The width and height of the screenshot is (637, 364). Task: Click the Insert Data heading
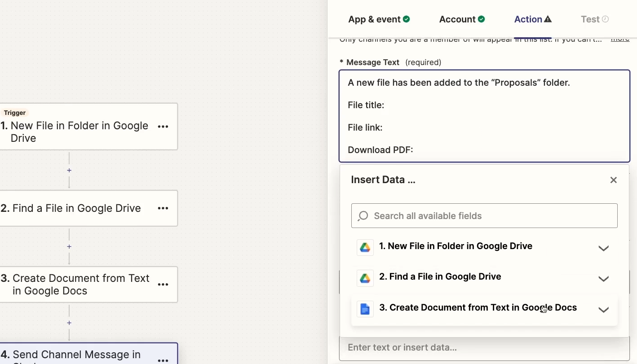tap(383, 180)
